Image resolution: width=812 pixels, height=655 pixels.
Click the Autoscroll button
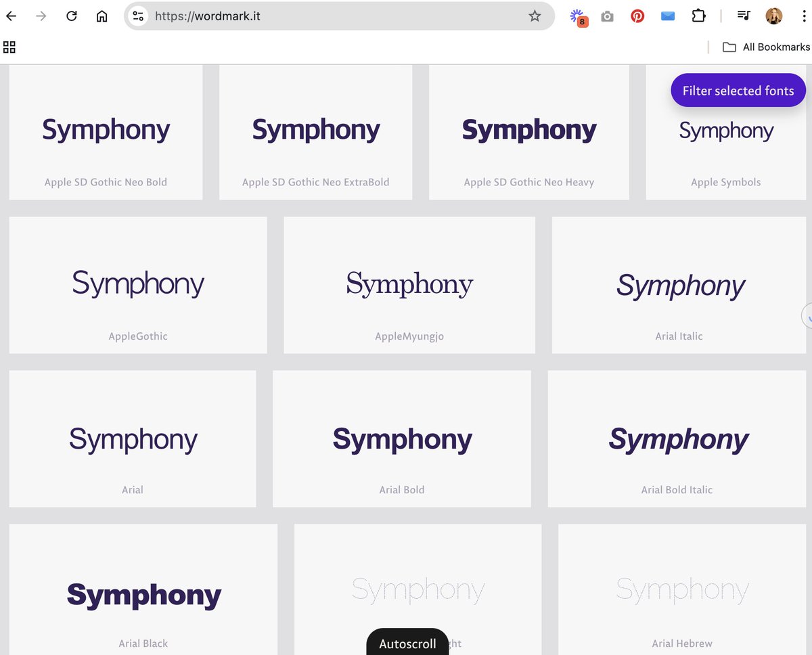407,641
